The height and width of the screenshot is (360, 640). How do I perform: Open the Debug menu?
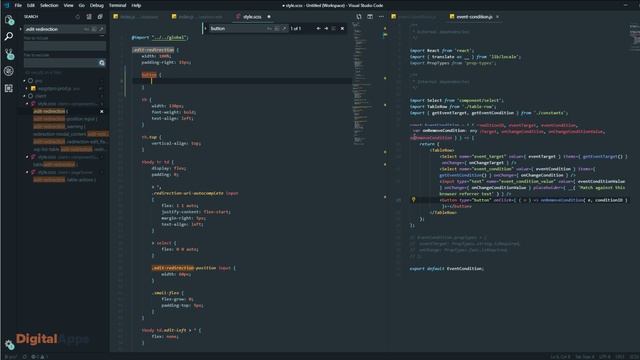coord(97,5)
